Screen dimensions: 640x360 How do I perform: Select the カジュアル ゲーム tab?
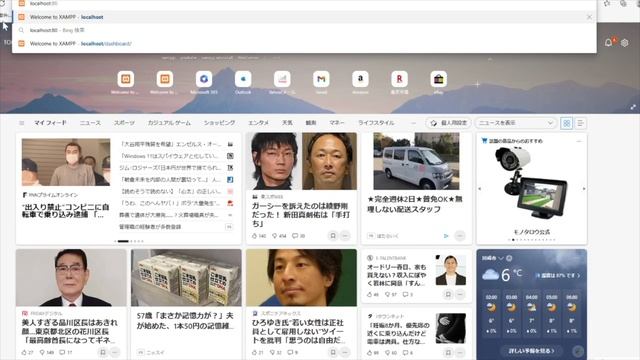tap(169, 123)
